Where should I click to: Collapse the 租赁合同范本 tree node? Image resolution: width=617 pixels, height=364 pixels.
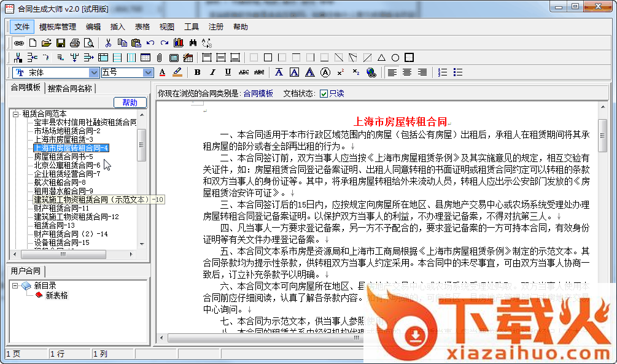15,114
